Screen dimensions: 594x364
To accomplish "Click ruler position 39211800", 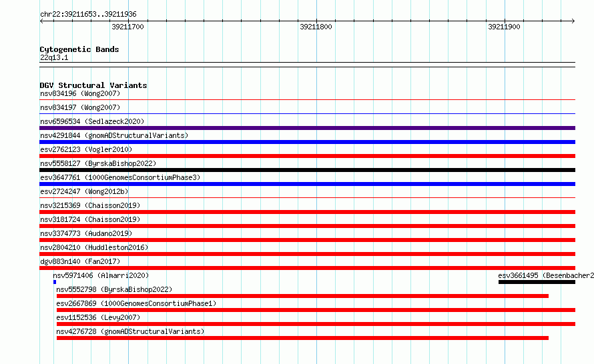I will coord(316,27).
